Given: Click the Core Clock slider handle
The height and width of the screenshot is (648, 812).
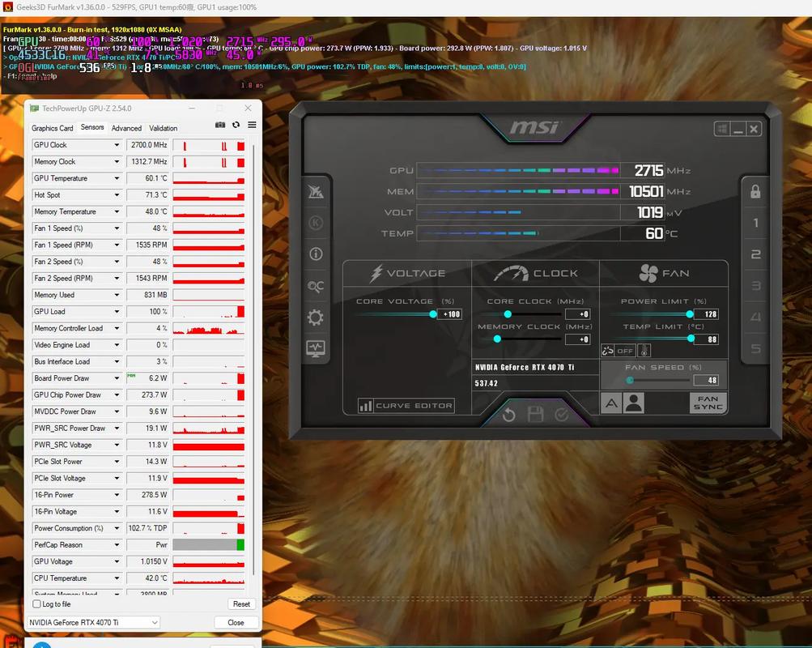Looking at the screenshot, I should [508, 314].
